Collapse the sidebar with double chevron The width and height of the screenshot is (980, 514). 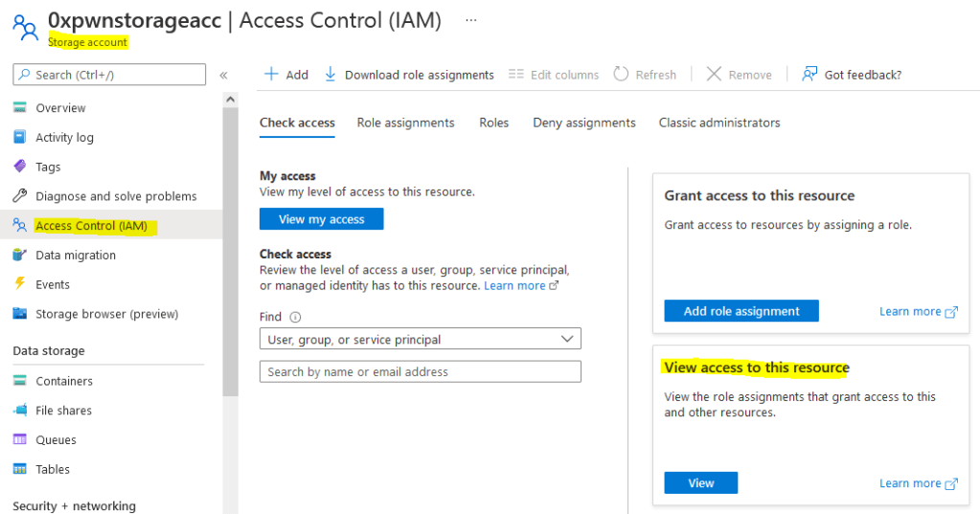(223, 75)
